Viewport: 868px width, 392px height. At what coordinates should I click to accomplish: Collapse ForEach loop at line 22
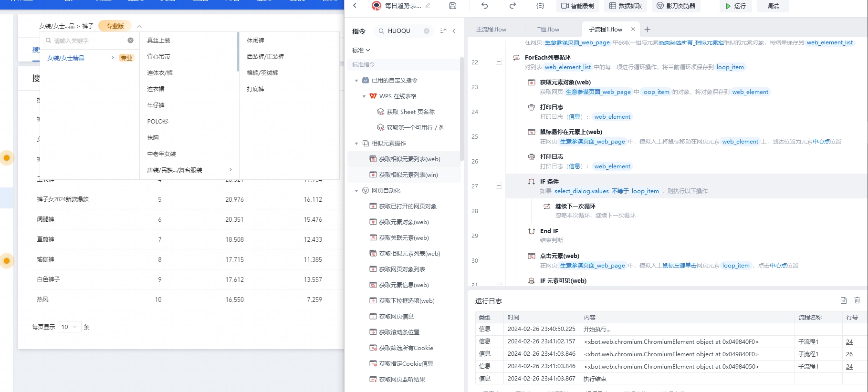coord(499,62)
